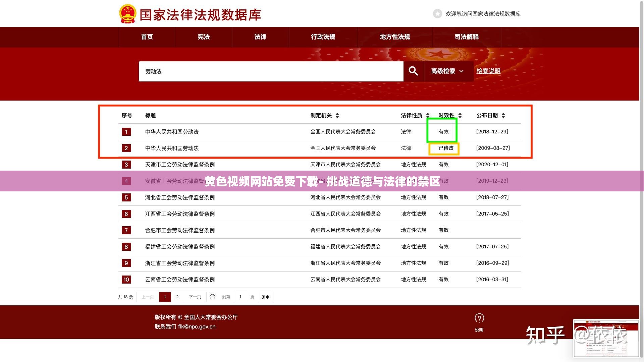Click the star icon beside the welcome message
This screenshot has height=362, width=644.
[x=437, y=14]
